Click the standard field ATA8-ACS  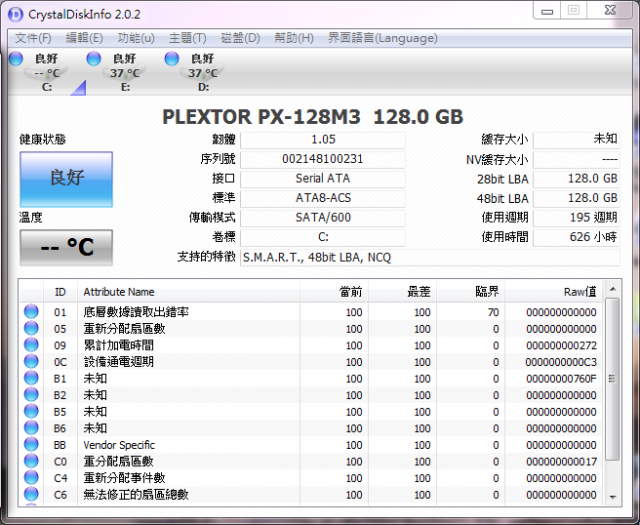pos(323,198)
